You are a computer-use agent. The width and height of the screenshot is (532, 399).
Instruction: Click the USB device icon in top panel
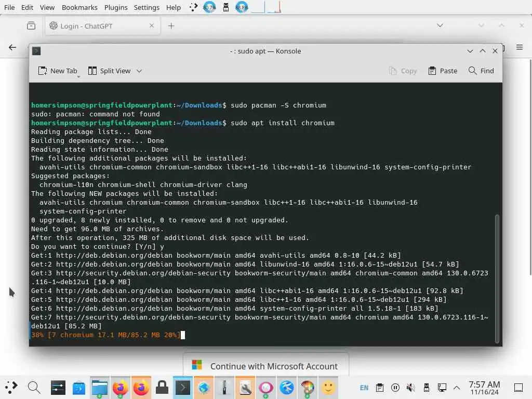[x=226, y=7]
